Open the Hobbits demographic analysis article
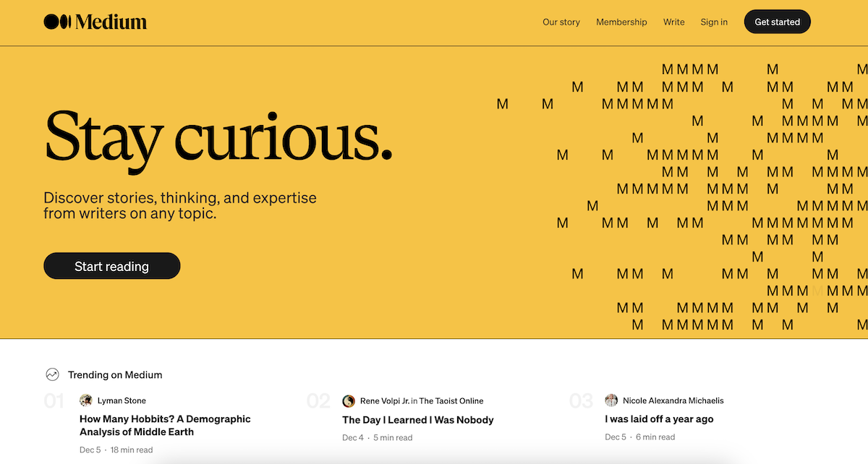The image size is (868, 464). tap(165, 425)
